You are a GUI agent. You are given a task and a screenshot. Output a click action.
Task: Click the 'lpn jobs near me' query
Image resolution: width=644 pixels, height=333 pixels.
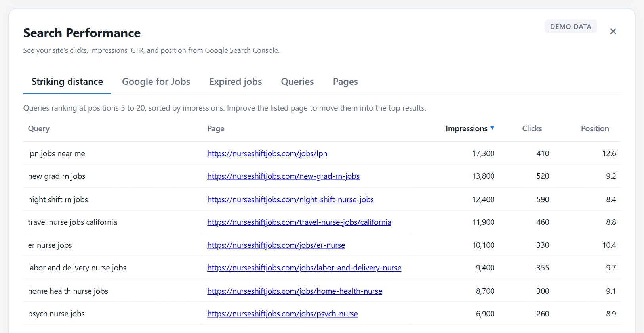click(57, 153)
